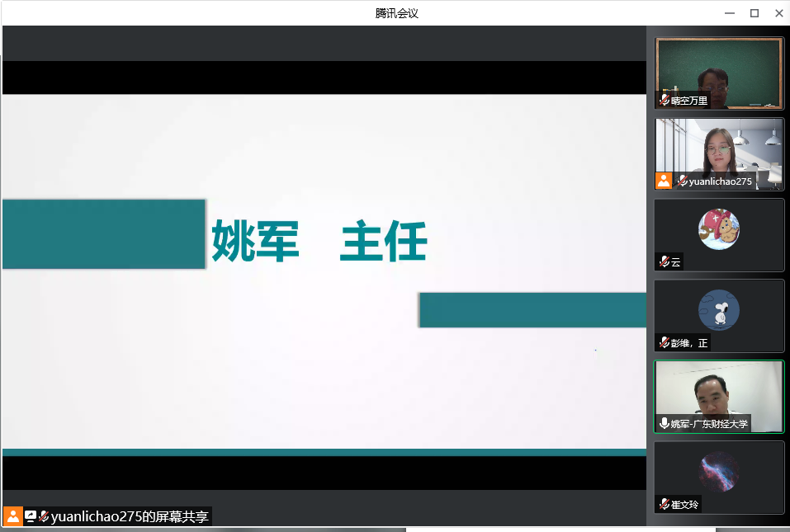Image resolution: width=790 pixels, height=532 pixels.
Task: Click muted mic icon next to 云
Action: 665,261
